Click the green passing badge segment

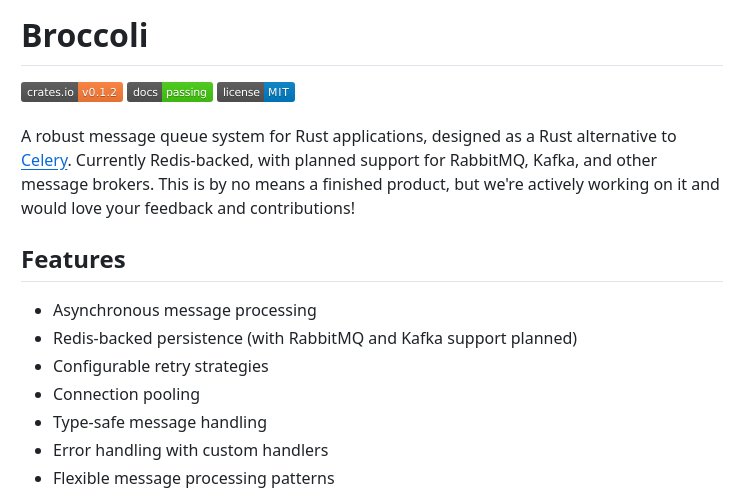(x=187, y=92)
